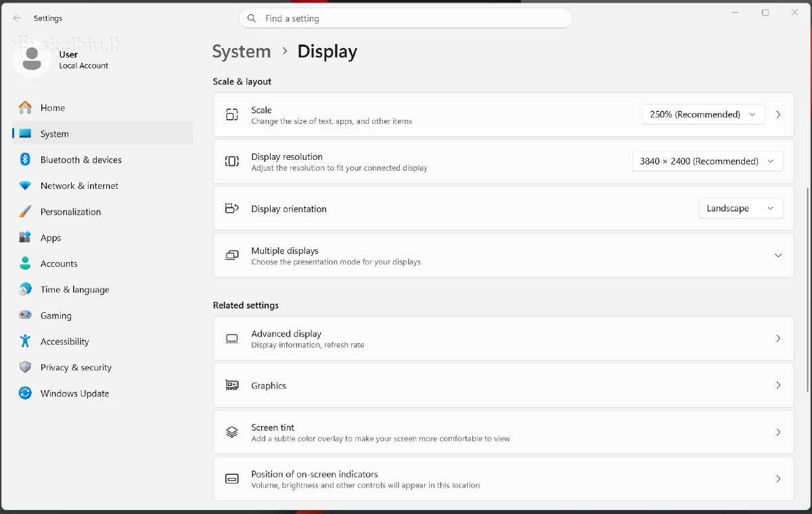Open custom scaling via Scale row arrow

[x=778, y=114]
